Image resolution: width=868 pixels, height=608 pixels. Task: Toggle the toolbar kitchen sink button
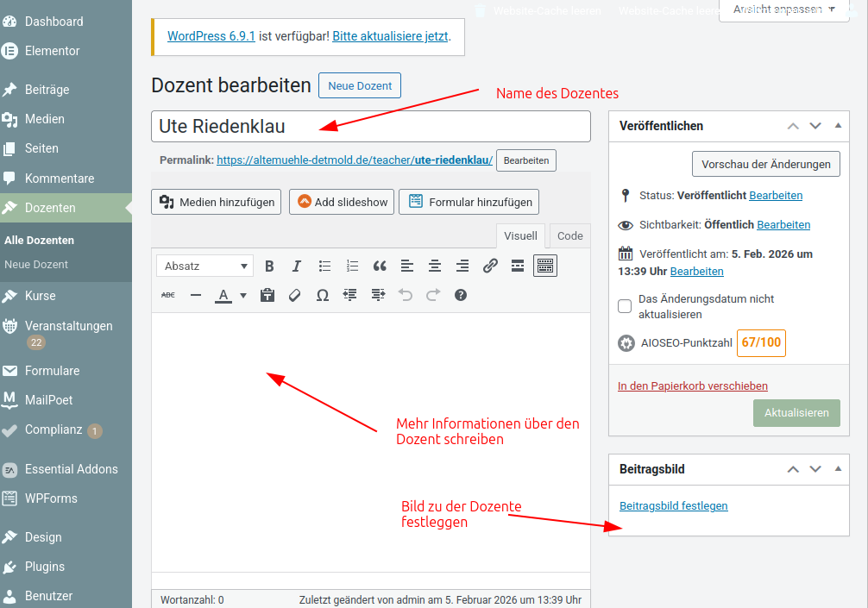point(545,266)
